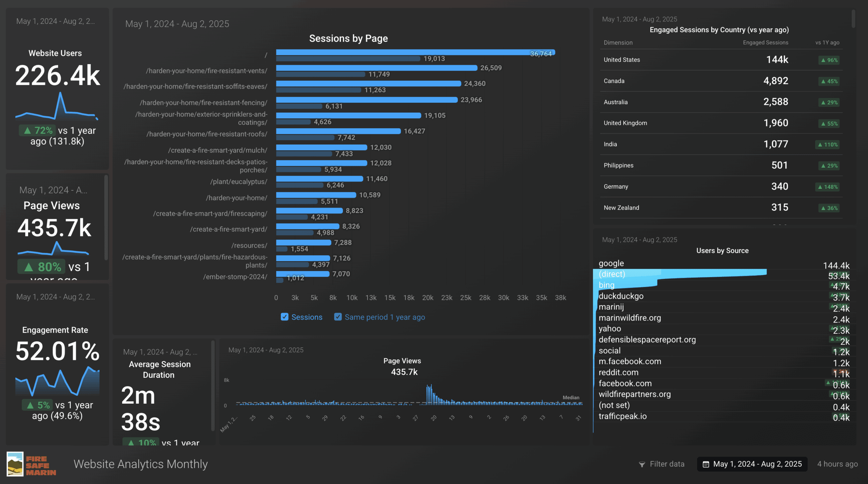Click the Dimension column header

point(618,42)
